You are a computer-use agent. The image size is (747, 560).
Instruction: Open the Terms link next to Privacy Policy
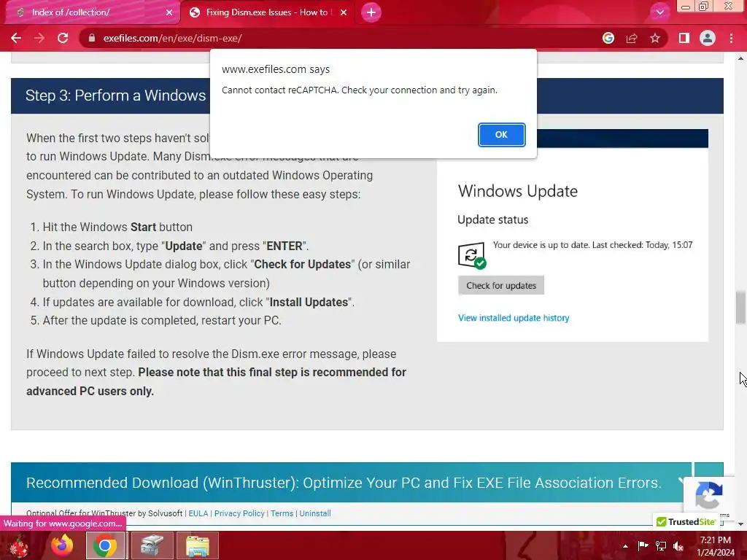click(282, 513)
